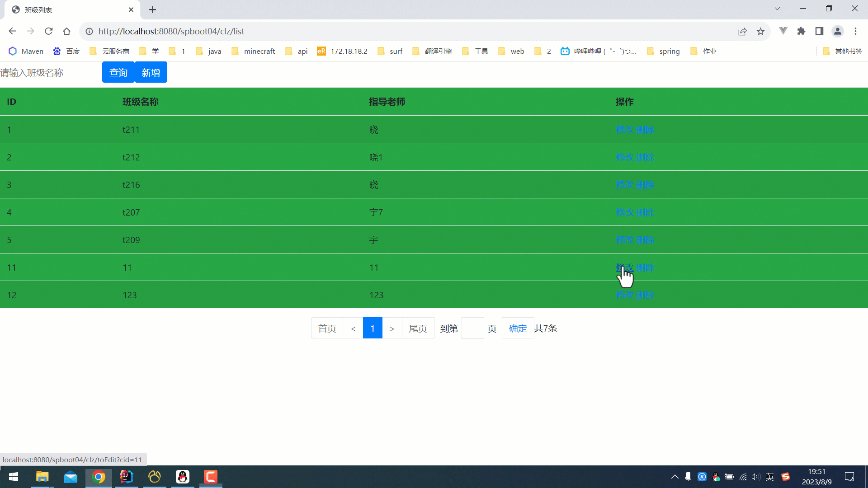The image size is (868, 488).
Task: Select the 宇7 teacher cell
Action: tap(376, 212)
